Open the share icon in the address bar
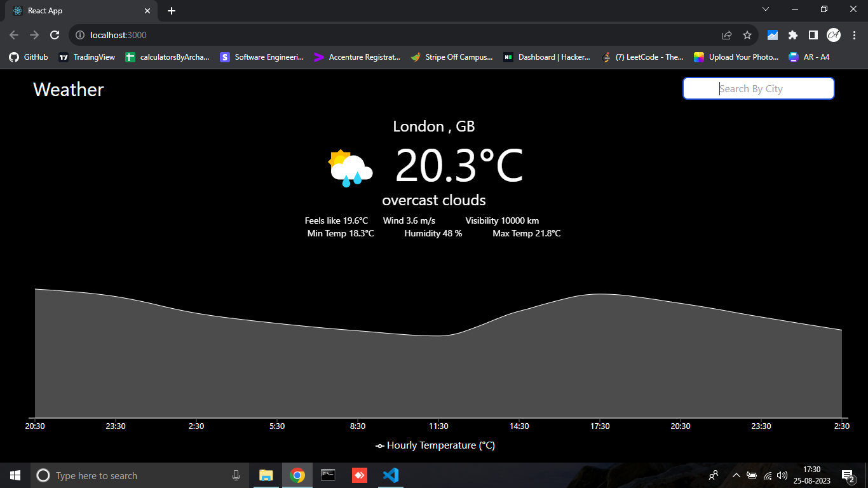The image size is (868, 488). (x=725, y=36)
